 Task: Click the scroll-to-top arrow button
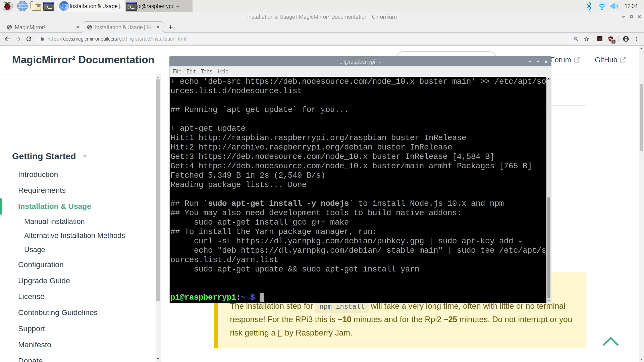611,342
